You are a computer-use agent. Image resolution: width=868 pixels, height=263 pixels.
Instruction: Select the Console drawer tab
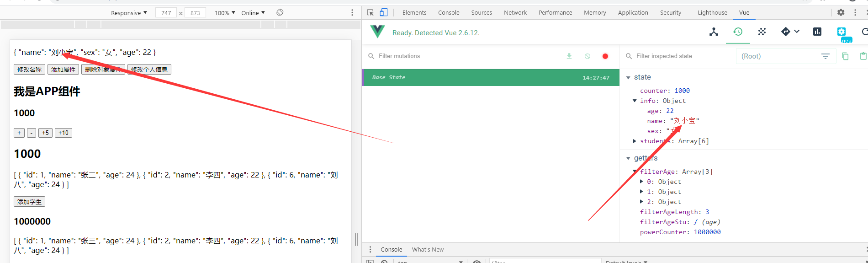click(x=392, y=249)
